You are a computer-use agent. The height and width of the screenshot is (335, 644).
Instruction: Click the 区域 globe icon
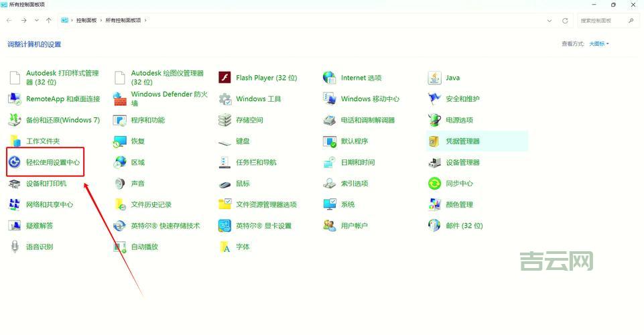pos(120,162)
